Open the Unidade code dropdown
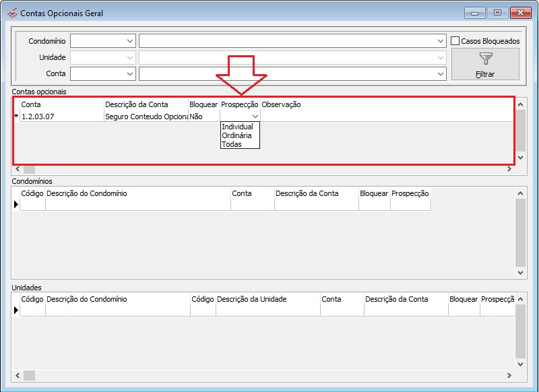This screenshot has width=539, height=392. [130, 57]
